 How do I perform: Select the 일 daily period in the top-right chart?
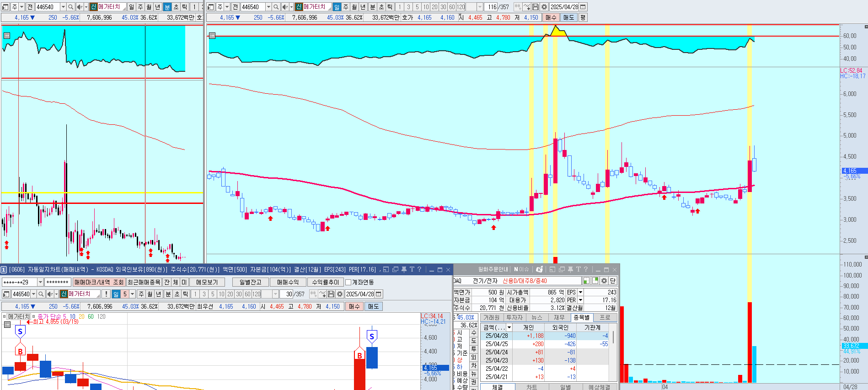[x=337, y=7]
